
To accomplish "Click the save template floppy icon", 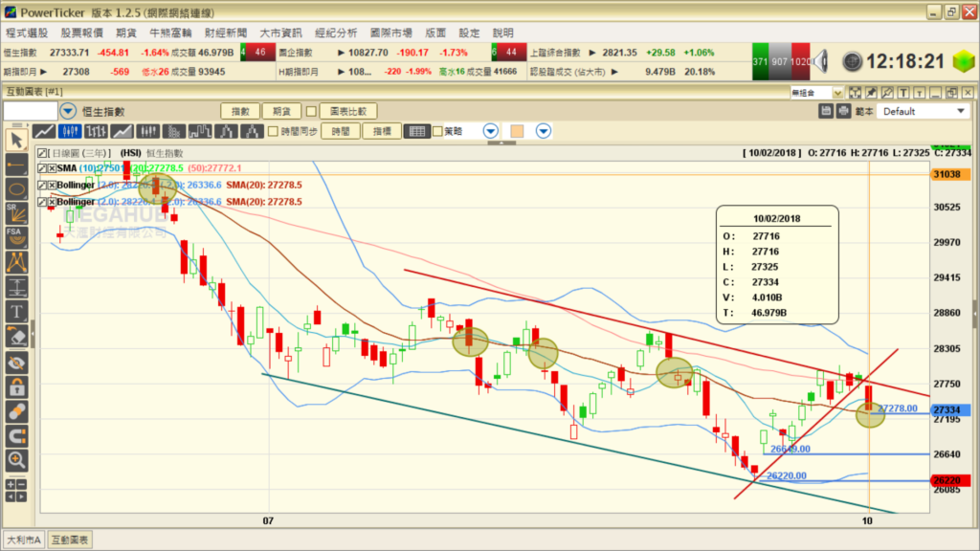I will point(826,111).
